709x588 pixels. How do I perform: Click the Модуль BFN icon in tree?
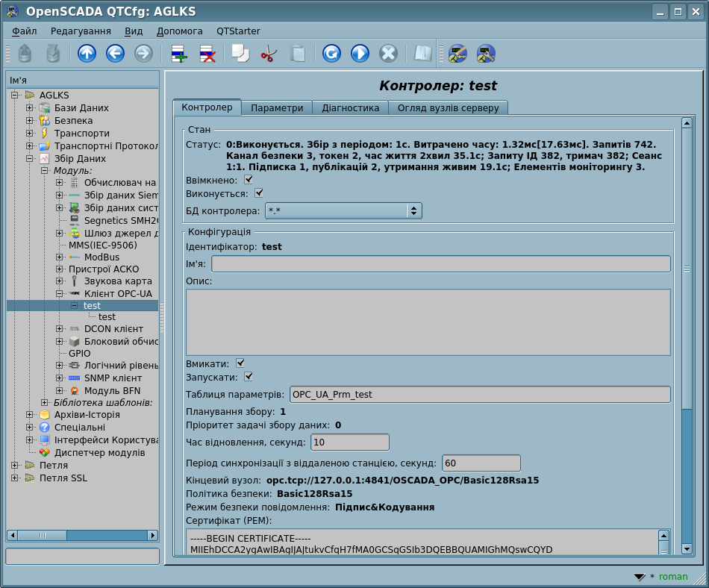tap(75, 390)
